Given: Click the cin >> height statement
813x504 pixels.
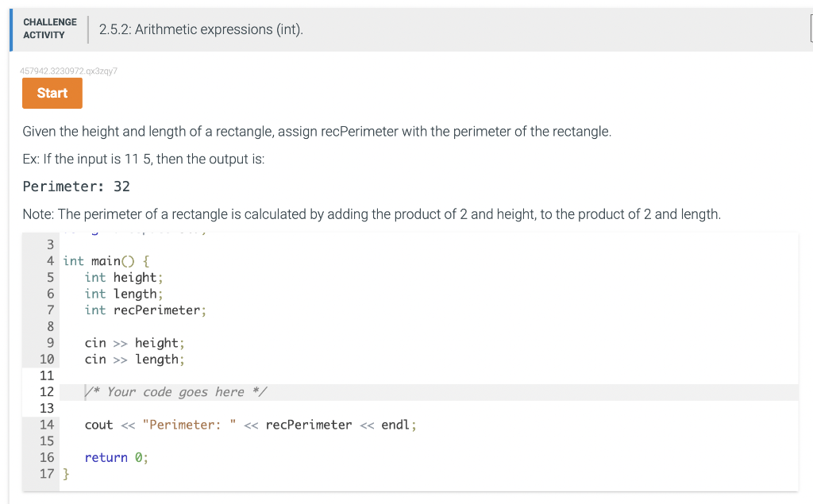Looking at the screenshot, I should click(x=136, y=343).
